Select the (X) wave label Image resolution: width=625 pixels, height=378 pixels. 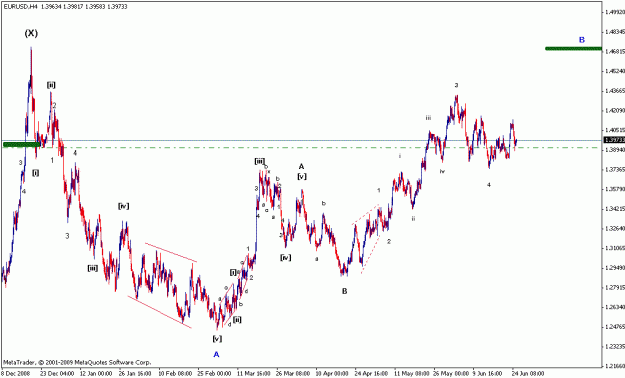point(31,33)
